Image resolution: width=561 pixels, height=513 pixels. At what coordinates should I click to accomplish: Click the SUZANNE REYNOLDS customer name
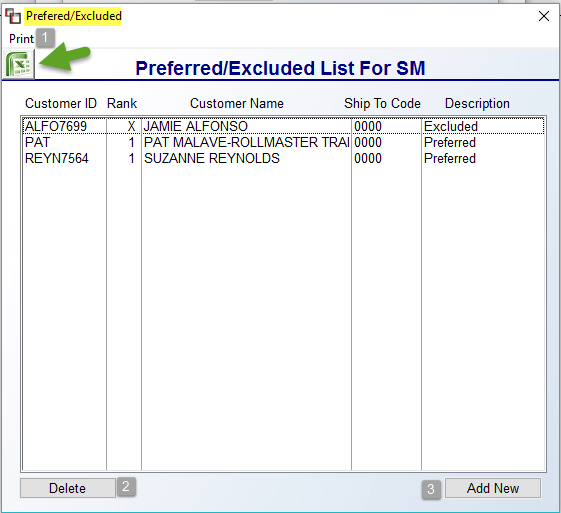tap(212, 158)
